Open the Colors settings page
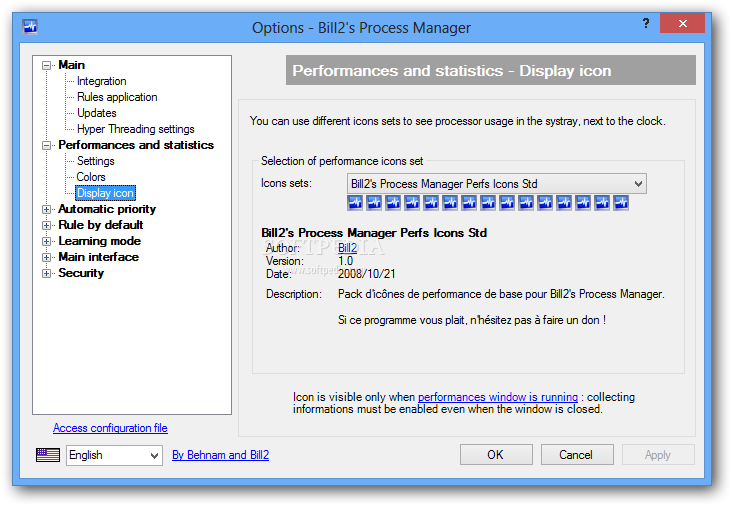 (x=91, y=177)
